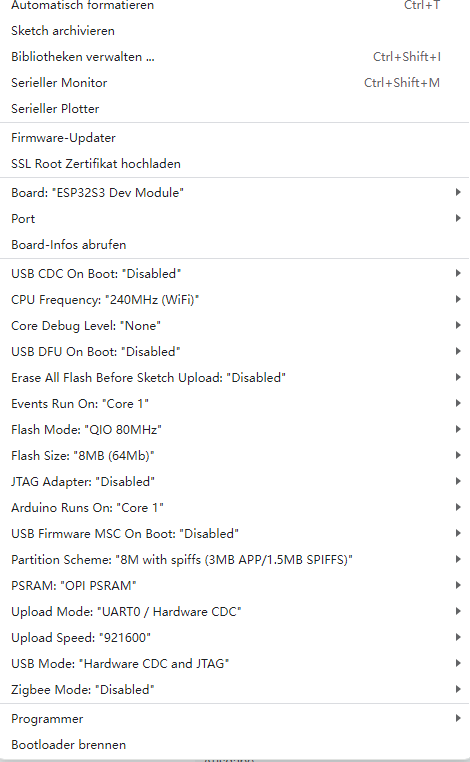Open Flash Size 8MB submenu
This screenshot has width=470, height=762.
[x=235, y=456]
